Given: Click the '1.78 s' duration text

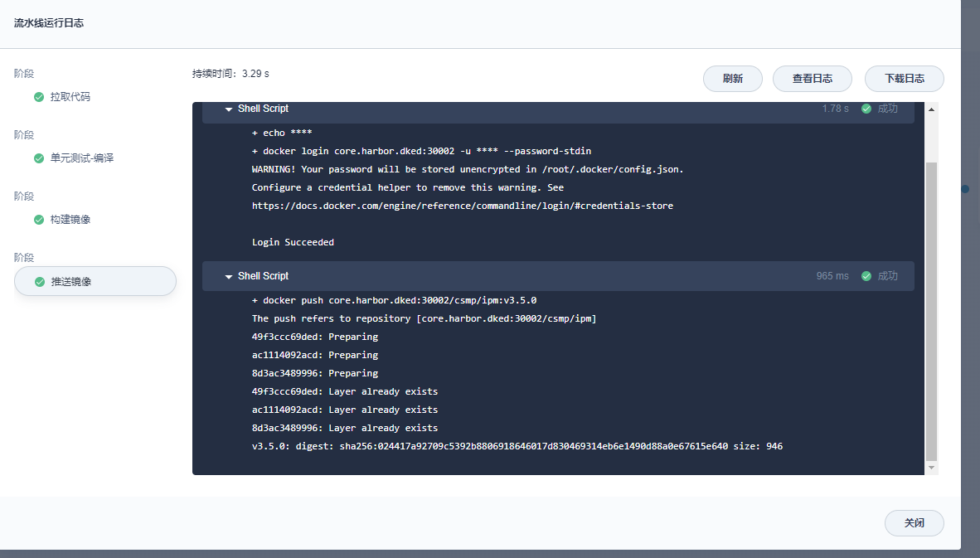Looking at the screenshot, I should click(x=836, y=109).
